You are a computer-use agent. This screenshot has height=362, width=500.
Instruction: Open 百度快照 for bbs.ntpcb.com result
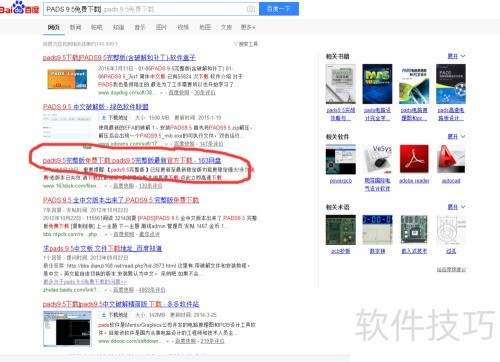(124, 234)
